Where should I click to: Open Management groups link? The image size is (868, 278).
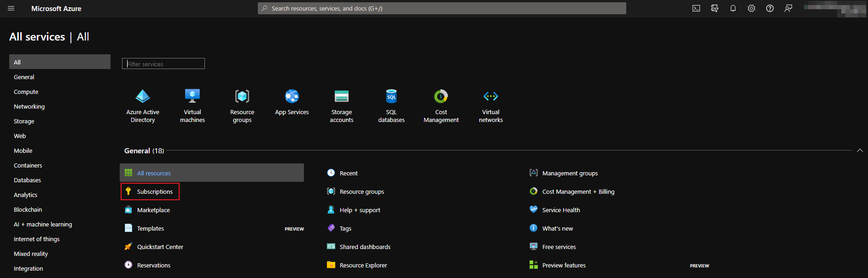570,173
